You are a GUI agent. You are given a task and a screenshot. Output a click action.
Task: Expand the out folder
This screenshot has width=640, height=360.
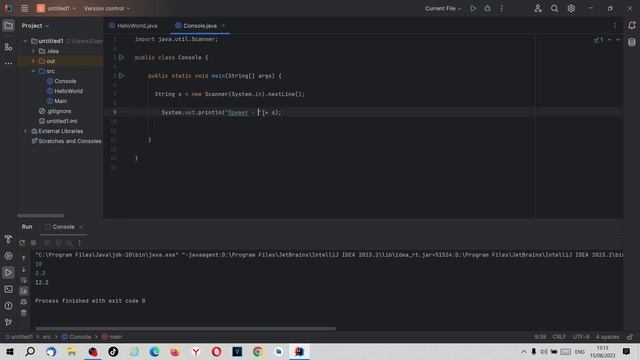(33, 61)
